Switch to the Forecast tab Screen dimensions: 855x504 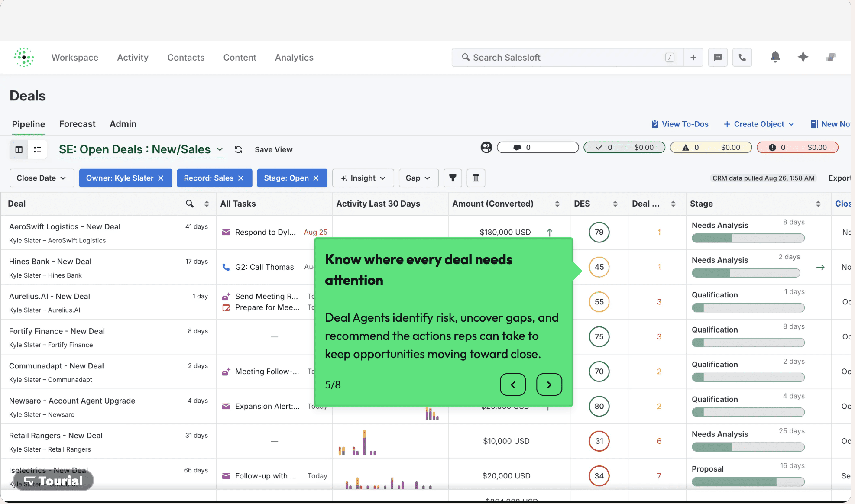[x=77, y=124]
